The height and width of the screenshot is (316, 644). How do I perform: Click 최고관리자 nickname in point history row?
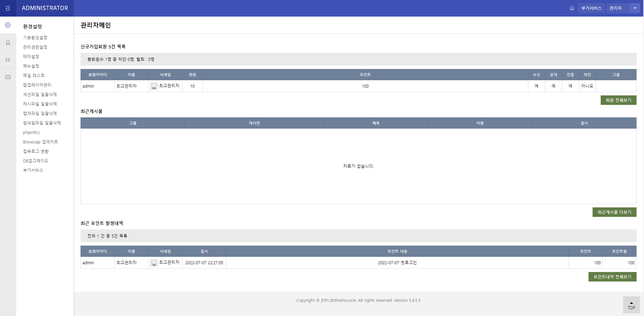coord(169,263)
